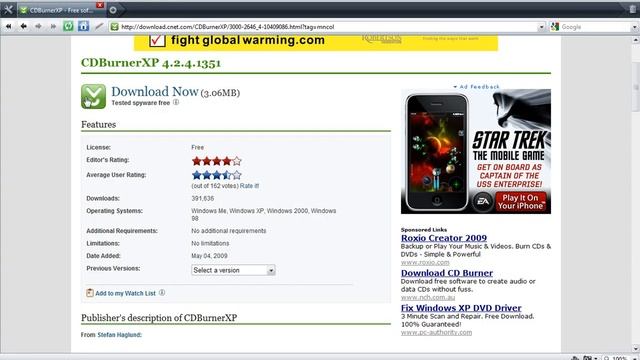Screen dimensions: 640x360
Task: Click the (3.06MB) file size text
Action: pyautogui.click(x=220, y=93)
